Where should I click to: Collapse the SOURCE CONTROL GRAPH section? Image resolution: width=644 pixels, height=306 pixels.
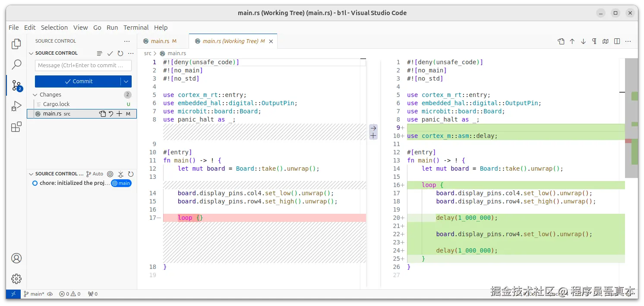click(x=31, y=174)
